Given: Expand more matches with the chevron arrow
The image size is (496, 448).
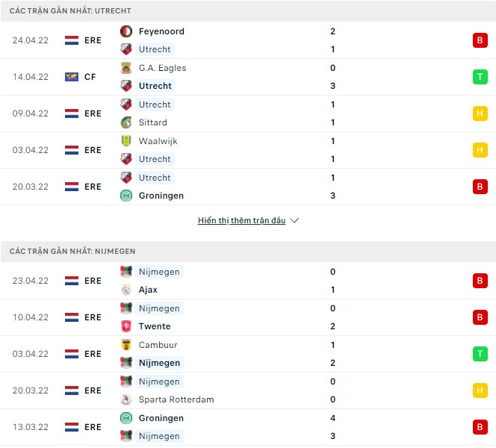Looking at the screenshot, I should 294,221.
